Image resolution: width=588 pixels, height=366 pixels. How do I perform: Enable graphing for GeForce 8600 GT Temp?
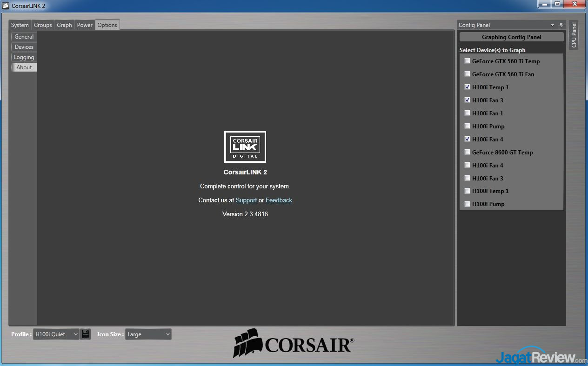pyautogui.click(x=467, y=152)
